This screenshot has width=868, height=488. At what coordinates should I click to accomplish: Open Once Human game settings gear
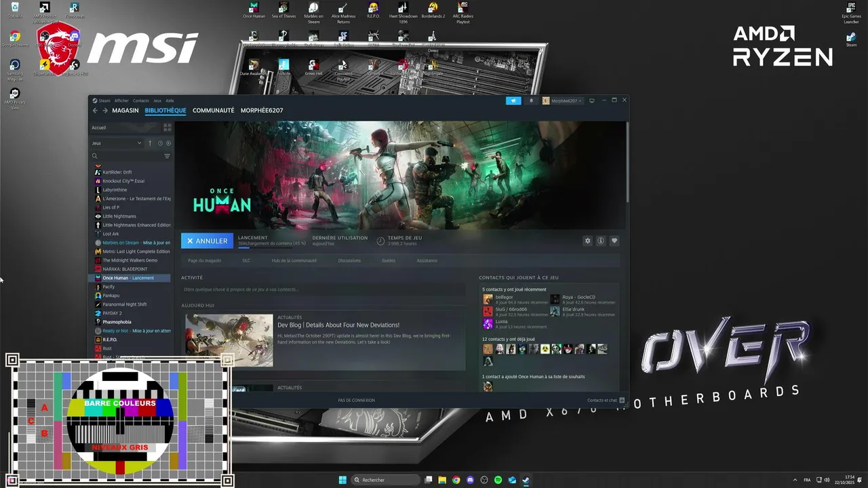point(588,241)
